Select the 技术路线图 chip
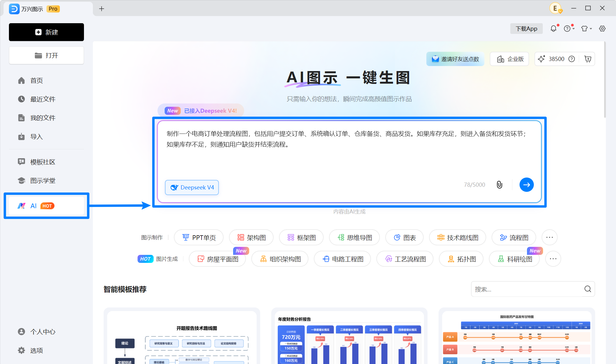Screen dimensions: 616x364 pos(458,237)
